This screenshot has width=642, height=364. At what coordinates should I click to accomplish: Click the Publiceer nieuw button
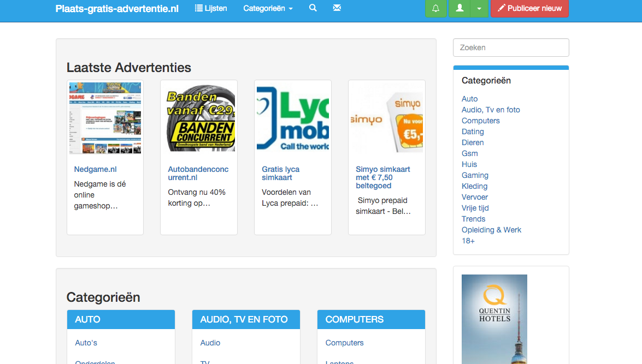point(529,8)
